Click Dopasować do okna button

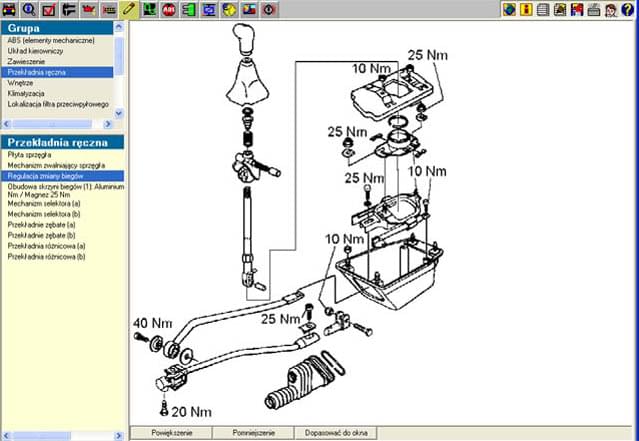point(336,433)
